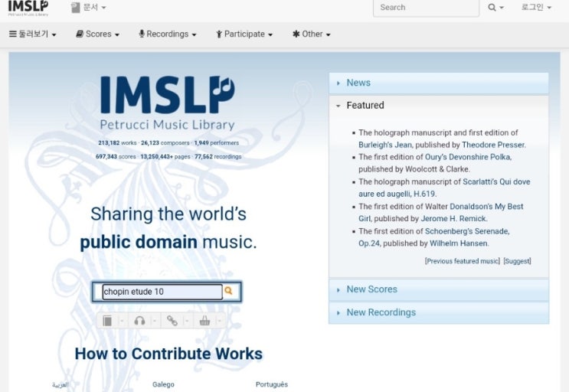
Task: Open the Scores menu
Action: pos(98,34)
